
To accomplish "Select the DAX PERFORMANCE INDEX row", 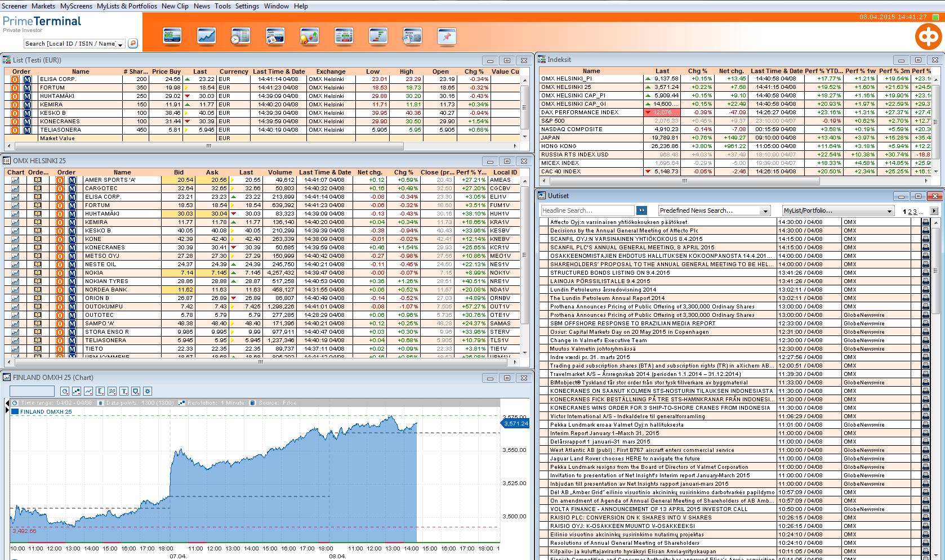I will pyautogui.click(x=735, y=113).
